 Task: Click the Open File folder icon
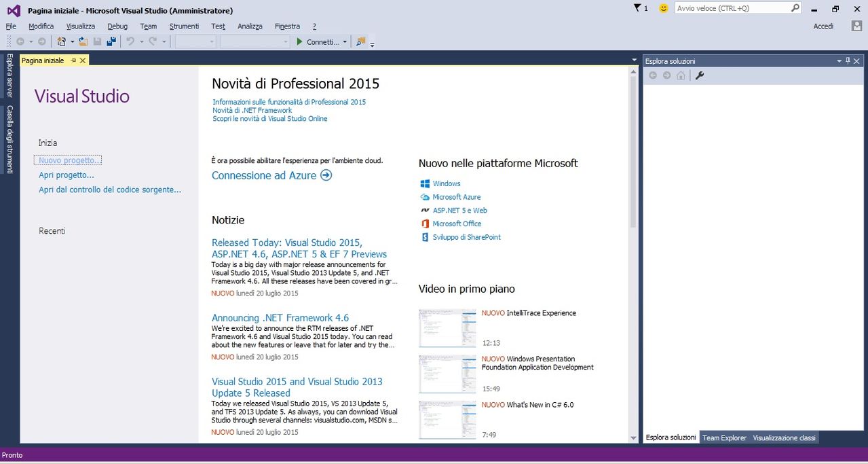point(83,41)
